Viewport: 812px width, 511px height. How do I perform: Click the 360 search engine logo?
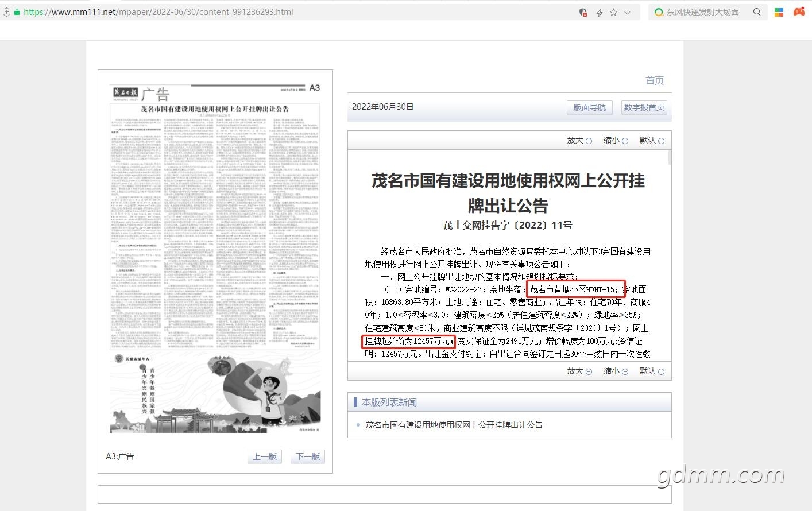pos(659,12)
